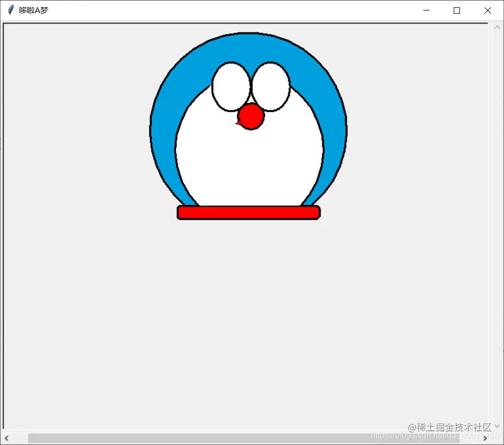Screen dimensions: 504x445
Task: Toggle the window maximize control
Action: pos(456,10)
